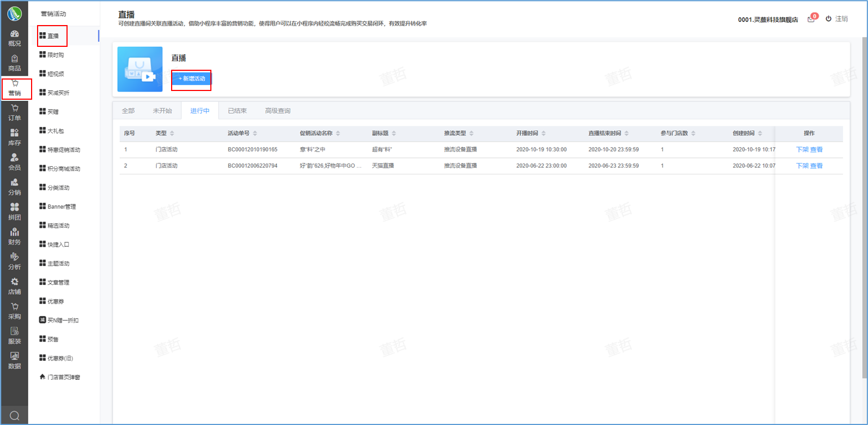Image resolution: width=868 pixels, height=425 pixels.
Task: Go to the 库存 inventory section
Action: [x=15, y=138]
